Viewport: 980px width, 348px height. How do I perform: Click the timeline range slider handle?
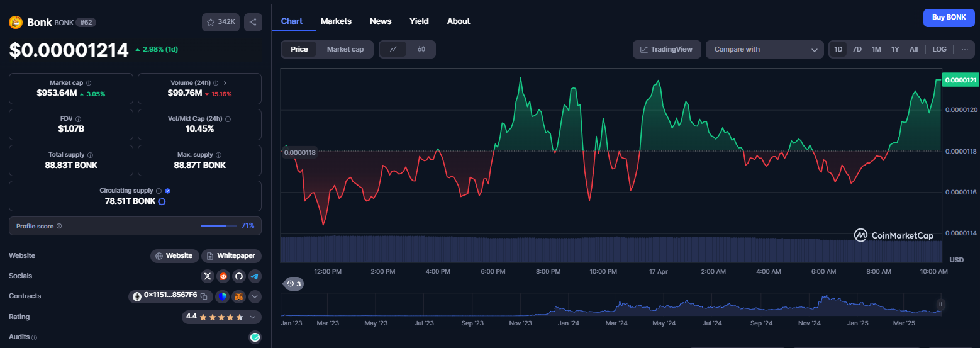pos(941,305)
